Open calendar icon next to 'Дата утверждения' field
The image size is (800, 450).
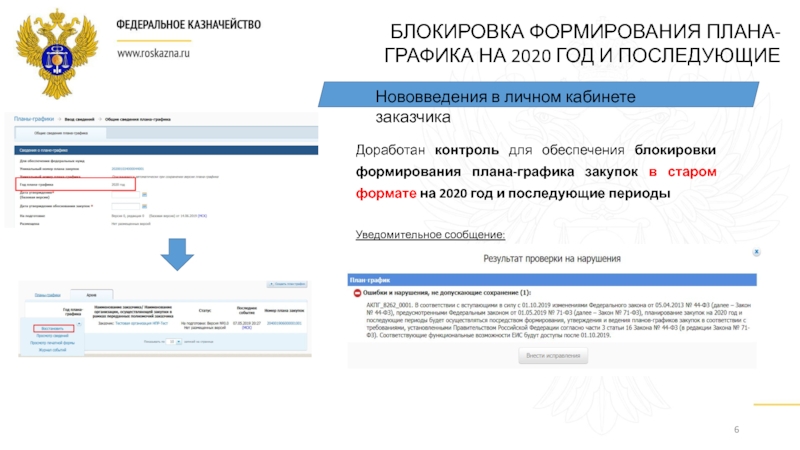(x=144, y=194)
